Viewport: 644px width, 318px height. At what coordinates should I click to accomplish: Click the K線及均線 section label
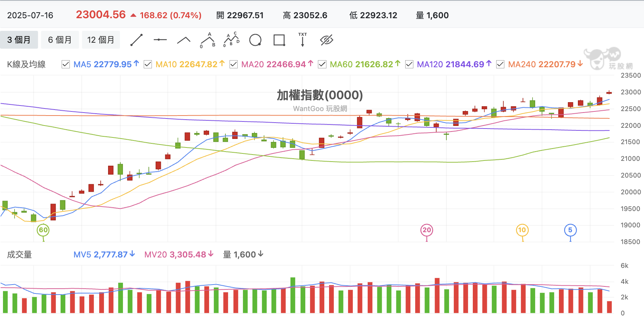pos(26,64)
